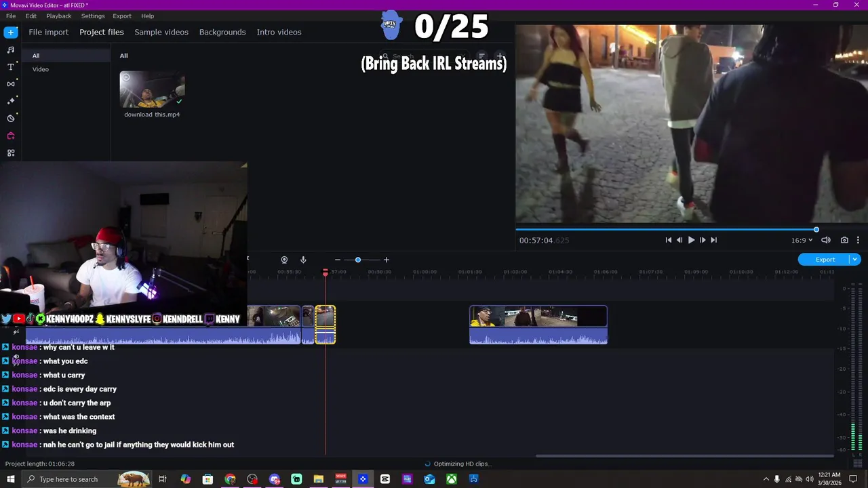
Task: Step one frame forward in preview
Action: click(703, 240)
